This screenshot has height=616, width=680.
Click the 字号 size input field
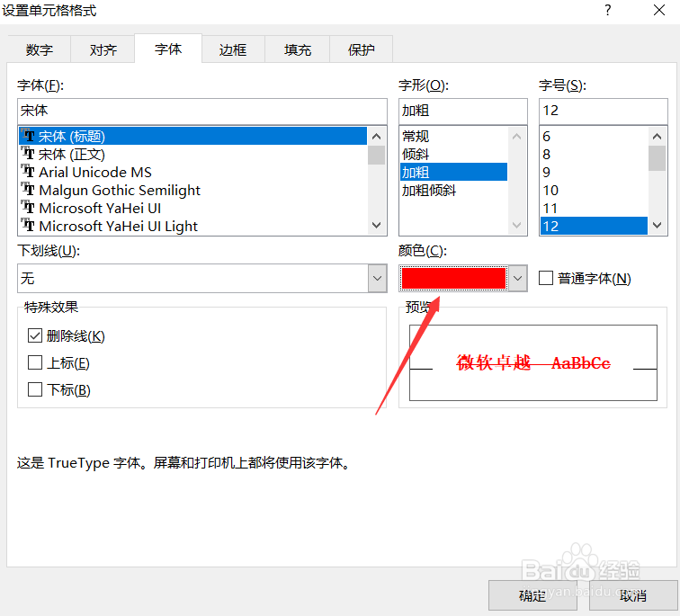pos(604,111)
